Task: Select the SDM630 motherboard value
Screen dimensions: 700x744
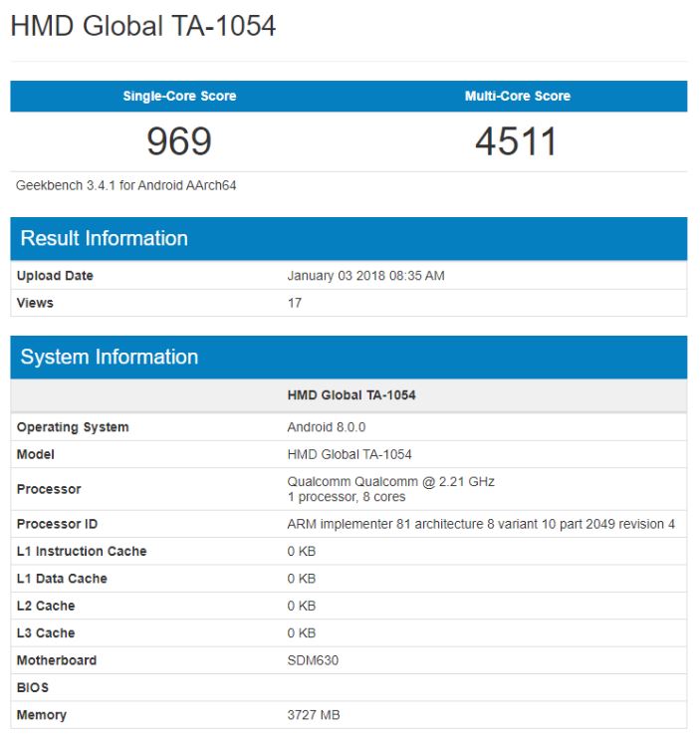Action: click(x=313, y=660)
